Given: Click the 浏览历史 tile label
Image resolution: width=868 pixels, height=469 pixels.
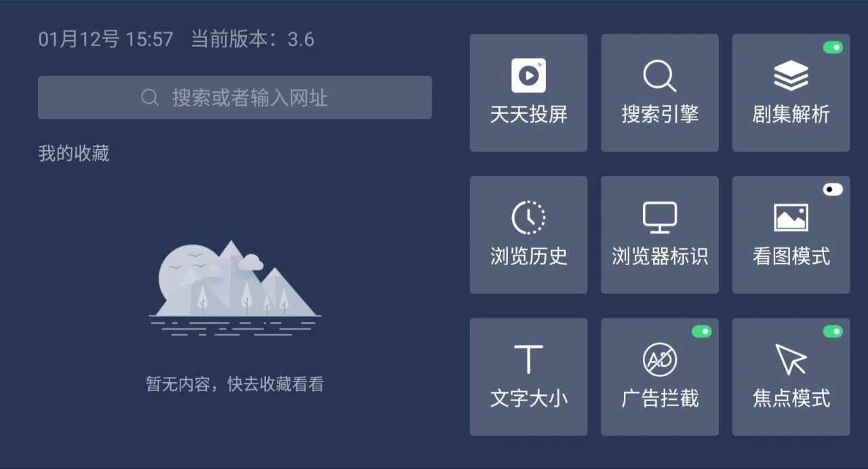Looking at the screenshot, I should point(528,256).
